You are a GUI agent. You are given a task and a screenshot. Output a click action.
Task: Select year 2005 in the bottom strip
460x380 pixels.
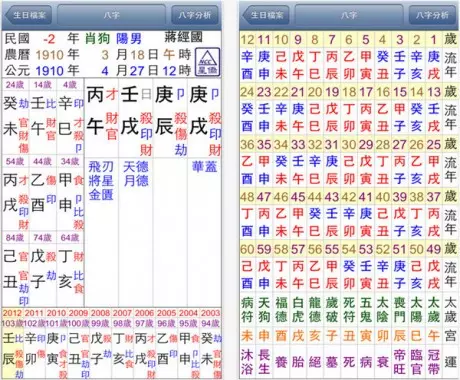tap(166, 313)
